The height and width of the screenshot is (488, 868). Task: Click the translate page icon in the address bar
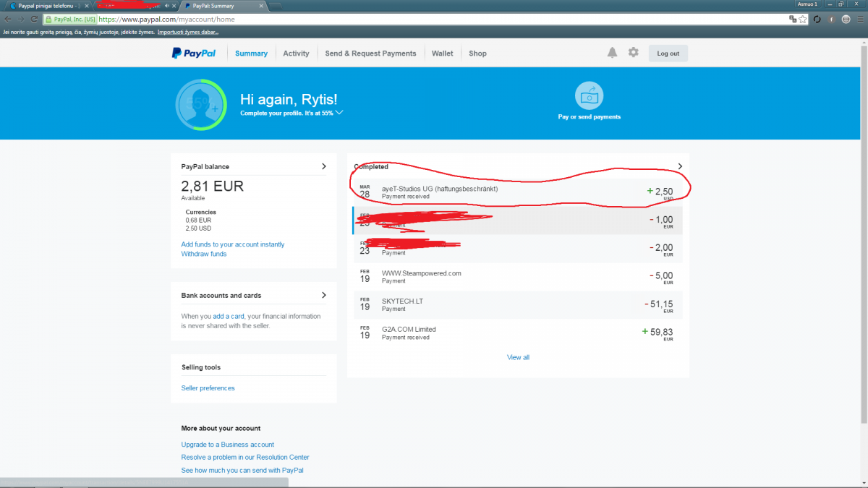point(793,20)
